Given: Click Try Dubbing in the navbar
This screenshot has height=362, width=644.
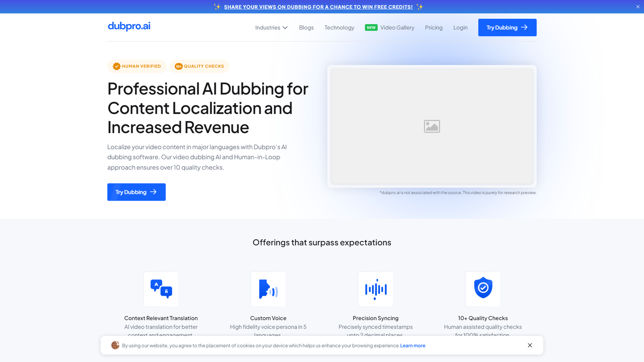Looking at the screenshot, I should tap(507, 27).
